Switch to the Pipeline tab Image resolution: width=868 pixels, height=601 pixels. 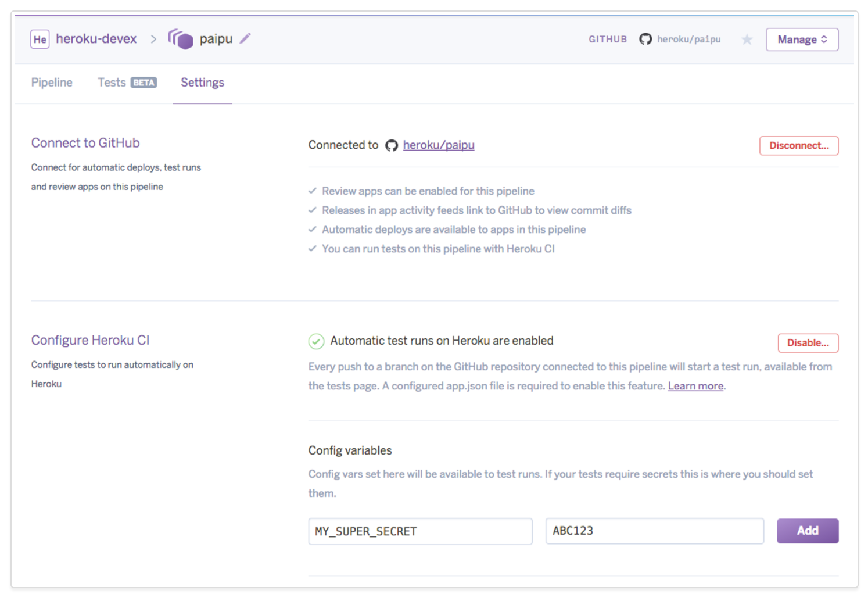[x=52, y=83]
